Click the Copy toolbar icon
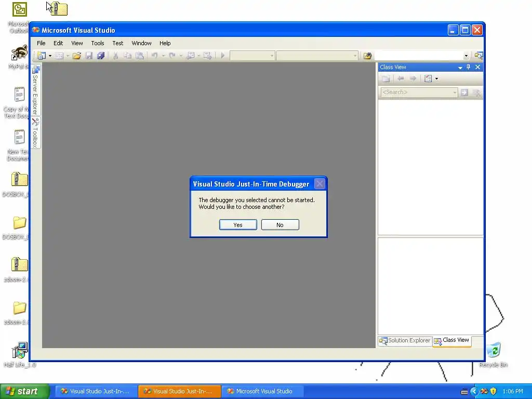The width and height of the screenshot is (532, 399). click(127, 56)
